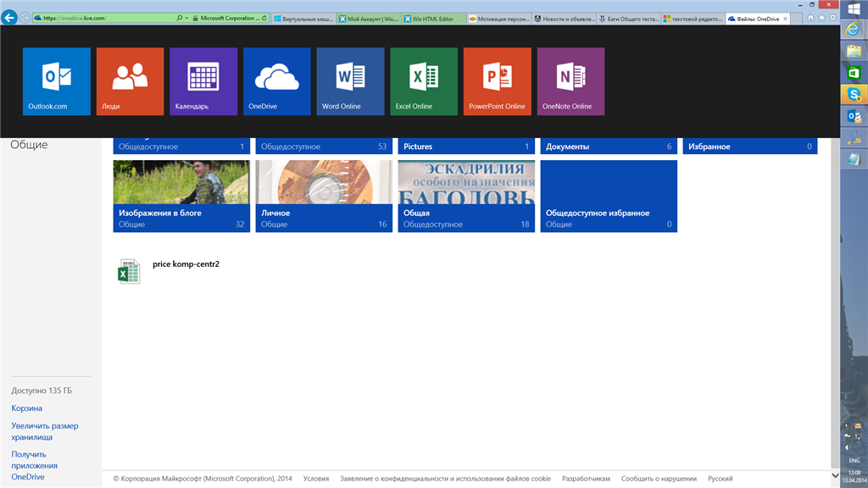This screenshot has width=868, height=488.
Task: Switch to the Мотивация персон... tab
Action: (498, 19)
